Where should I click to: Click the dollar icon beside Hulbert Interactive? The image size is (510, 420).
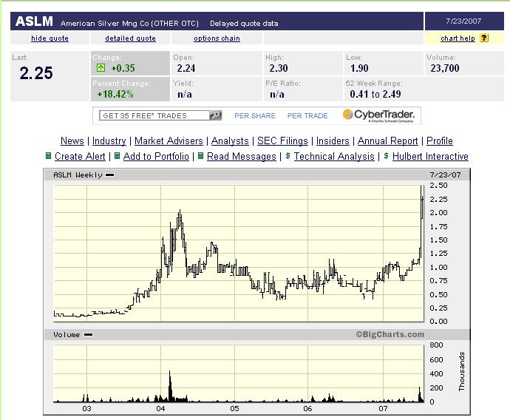click(x=386, y=156)
